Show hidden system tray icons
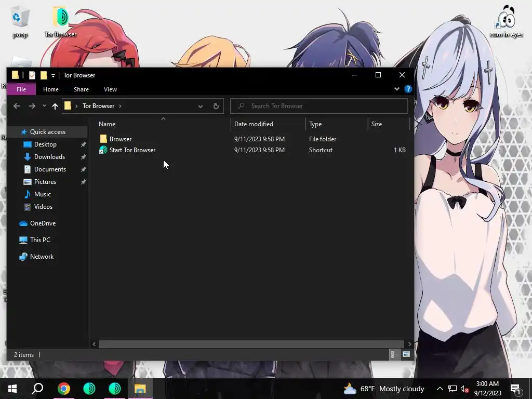 click(440, 389)
